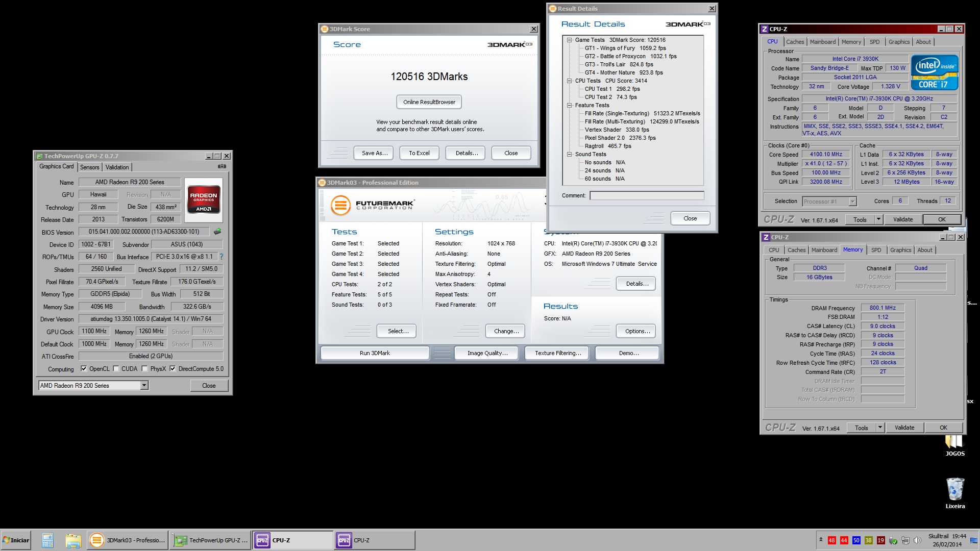The height and width of the screenshot is (551, 980).
Task: Open the Lixeira recycle bin desktop icon
Action: coord(955,493)
